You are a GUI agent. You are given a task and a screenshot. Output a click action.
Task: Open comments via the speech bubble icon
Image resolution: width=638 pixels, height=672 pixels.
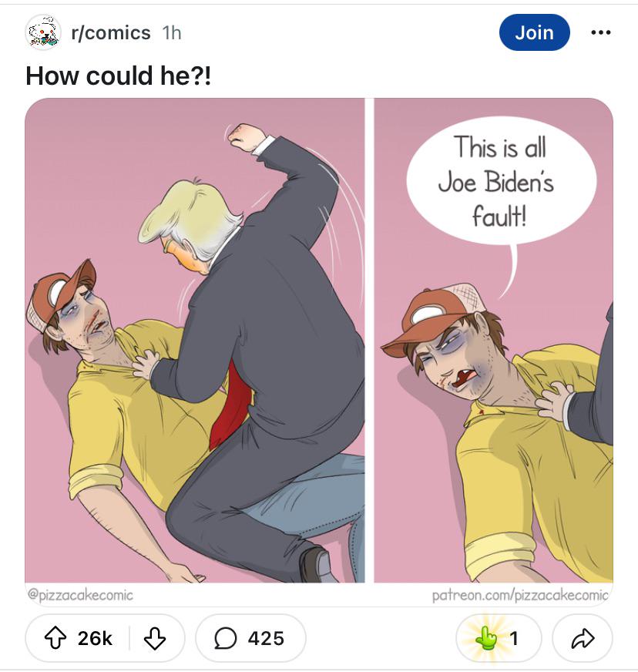[225, 639]
